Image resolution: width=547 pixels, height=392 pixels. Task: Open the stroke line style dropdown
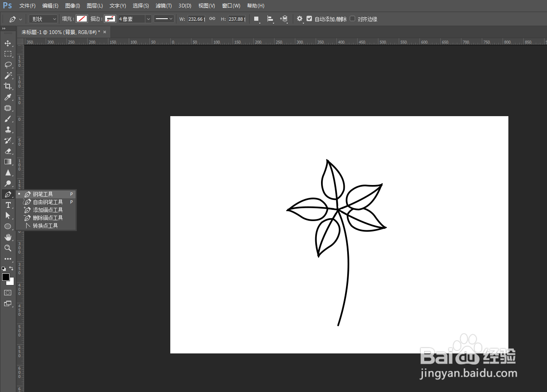coord(164,19)
